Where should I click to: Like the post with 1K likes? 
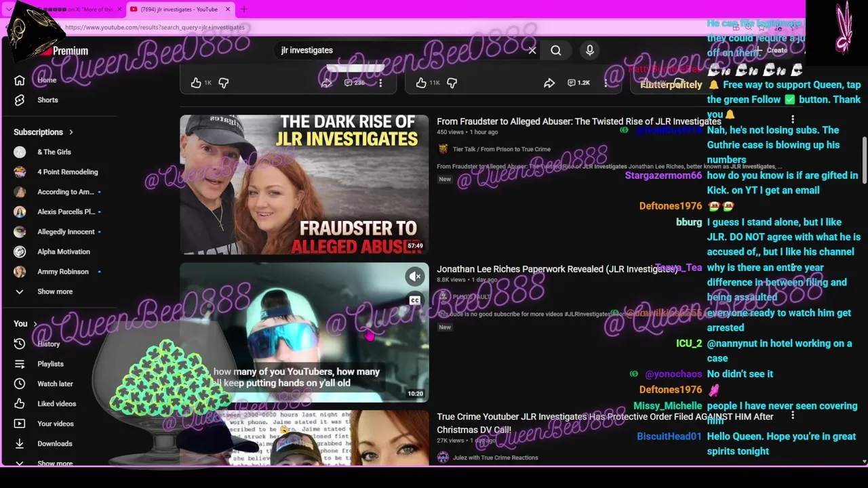tap(196, 83)
